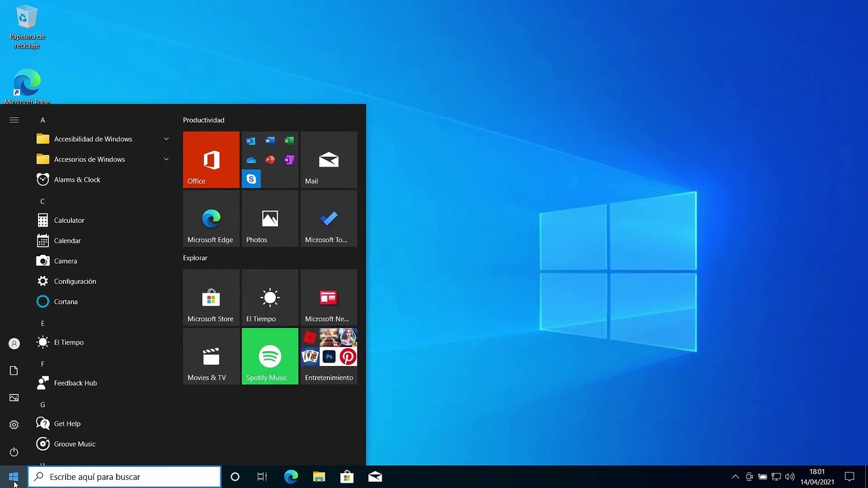Open the Microsoft To Do tile
Screen dimensions: 868x488
click(329, 218)
